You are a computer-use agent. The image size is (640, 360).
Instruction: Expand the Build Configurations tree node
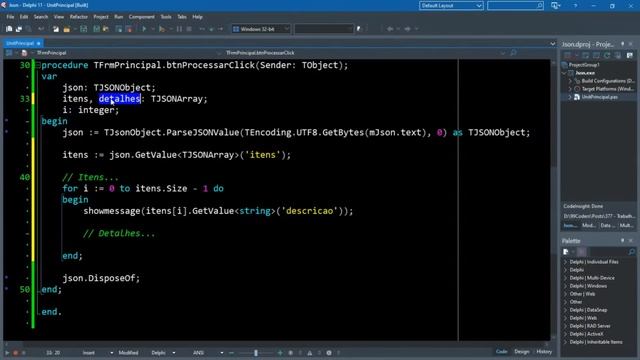[x=570, y=81]
